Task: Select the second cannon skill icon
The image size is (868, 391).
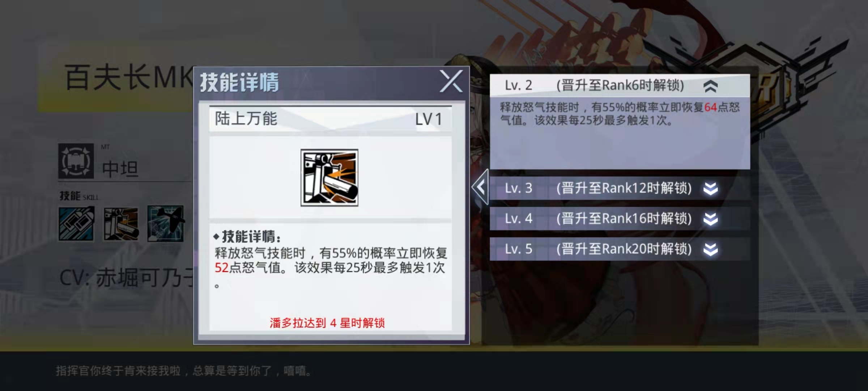Action: (121, 224)
